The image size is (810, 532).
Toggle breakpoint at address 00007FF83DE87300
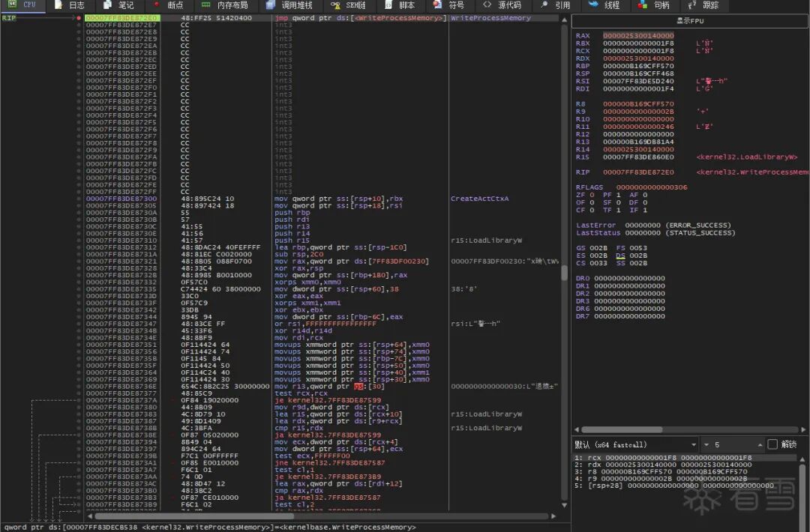[x=79, y=199]
